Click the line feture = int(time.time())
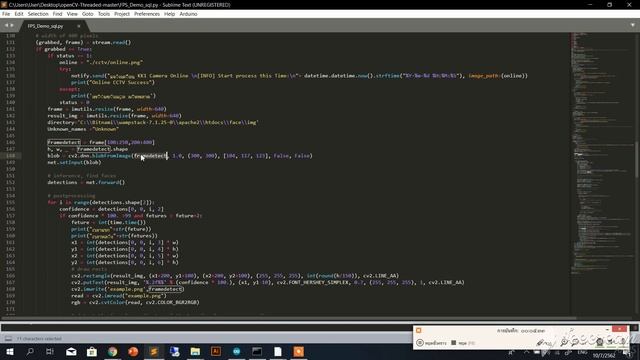Viewport: 640px width, 360px height. [x=108, y=222]
